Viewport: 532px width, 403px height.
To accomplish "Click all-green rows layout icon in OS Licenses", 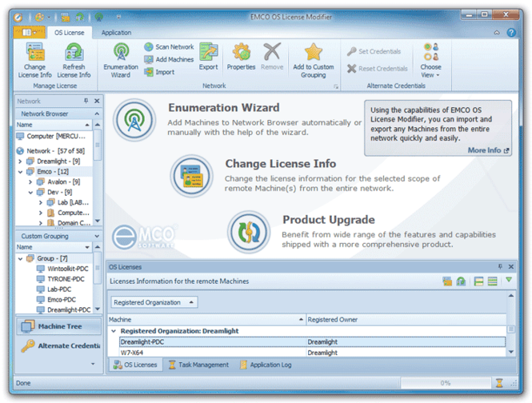I will click(492, 281).
